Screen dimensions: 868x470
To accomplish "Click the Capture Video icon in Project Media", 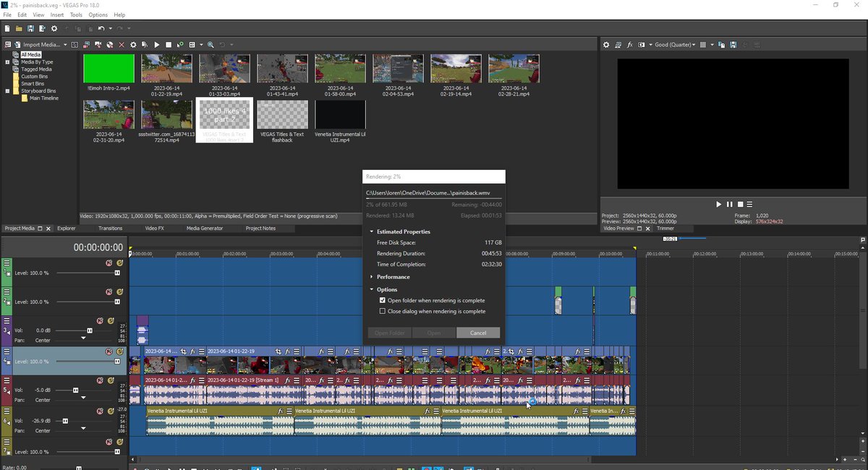I will [98, 45].
